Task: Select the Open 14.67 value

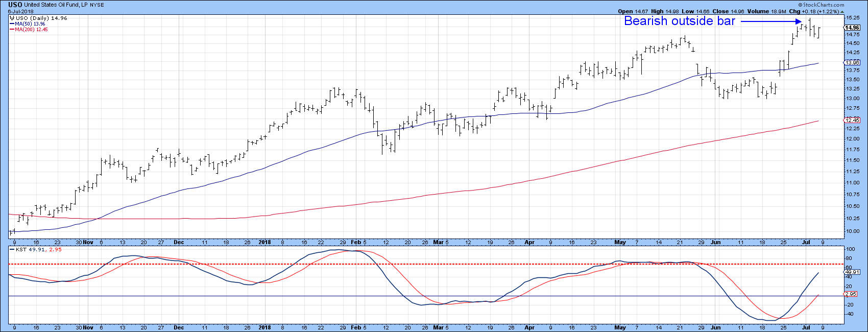Action: pyautogui.click(x=633, y=11)
